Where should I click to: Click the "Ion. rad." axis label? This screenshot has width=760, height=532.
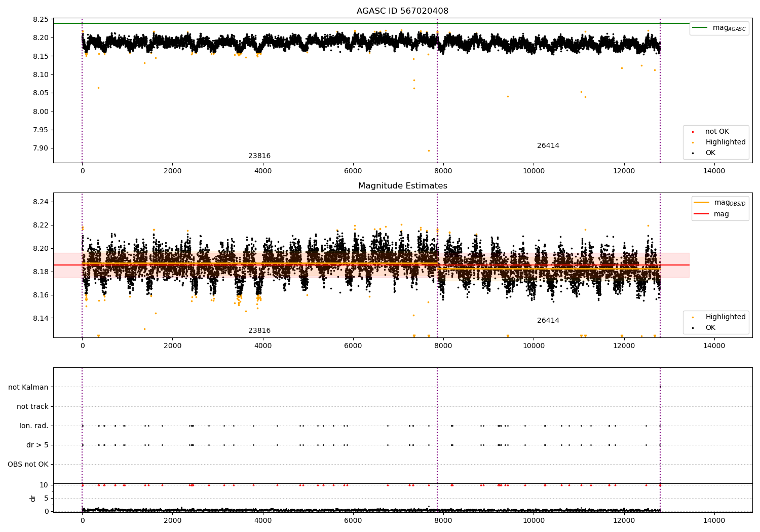(34, 426)
